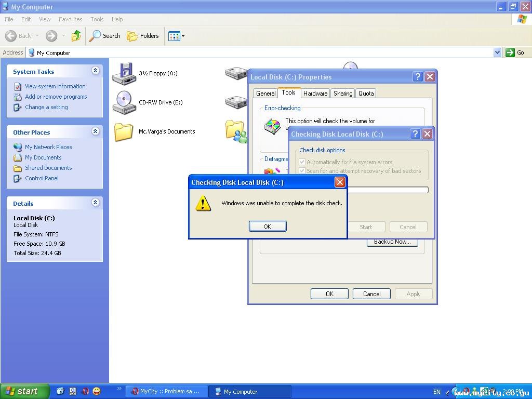Screen dimensions: 532x399
Task: Click the EN language indicator
Action: pos(436,392)
